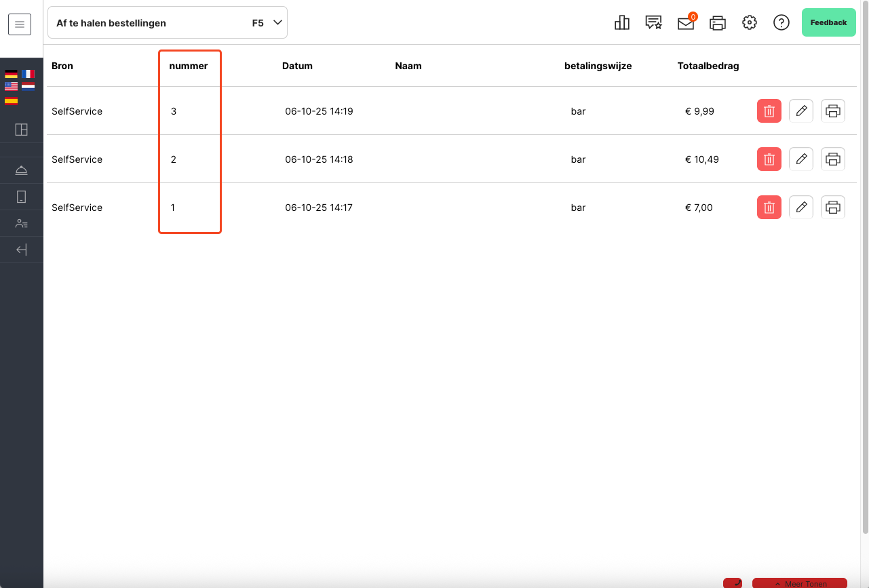The width and height of the screenshot is (869, 588).
Task: Delete order number 3
Action: click(x=769, y=111)
